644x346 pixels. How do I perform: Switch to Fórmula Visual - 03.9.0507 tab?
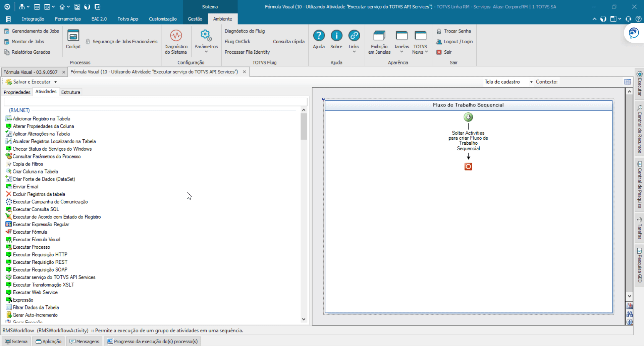(x=31, y=72)
